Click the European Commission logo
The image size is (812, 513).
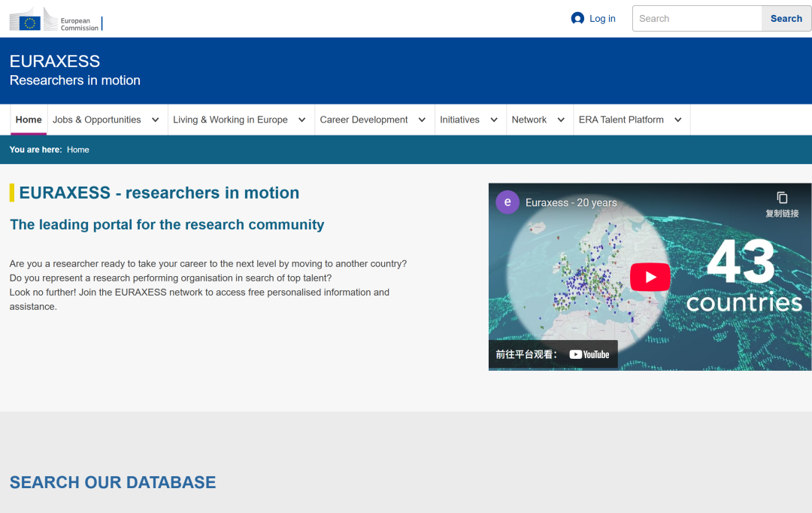point(56,19)
